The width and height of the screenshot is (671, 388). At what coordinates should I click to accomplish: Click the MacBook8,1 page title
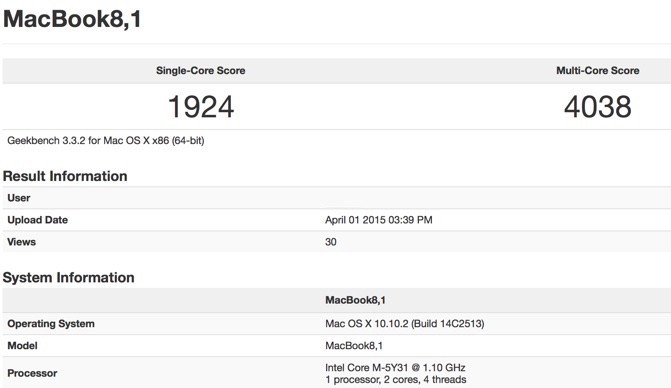pyautogui.click(x=72, y=19)
